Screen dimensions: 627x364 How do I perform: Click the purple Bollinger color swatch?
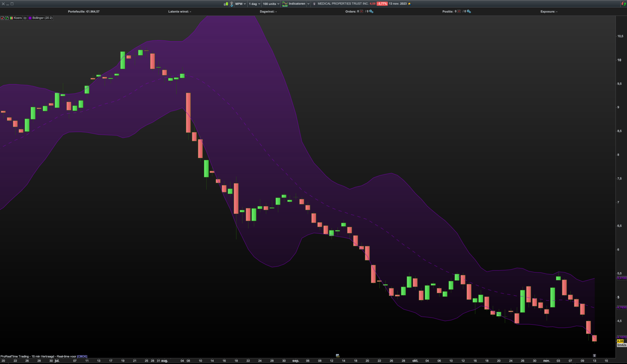point(30,18)
